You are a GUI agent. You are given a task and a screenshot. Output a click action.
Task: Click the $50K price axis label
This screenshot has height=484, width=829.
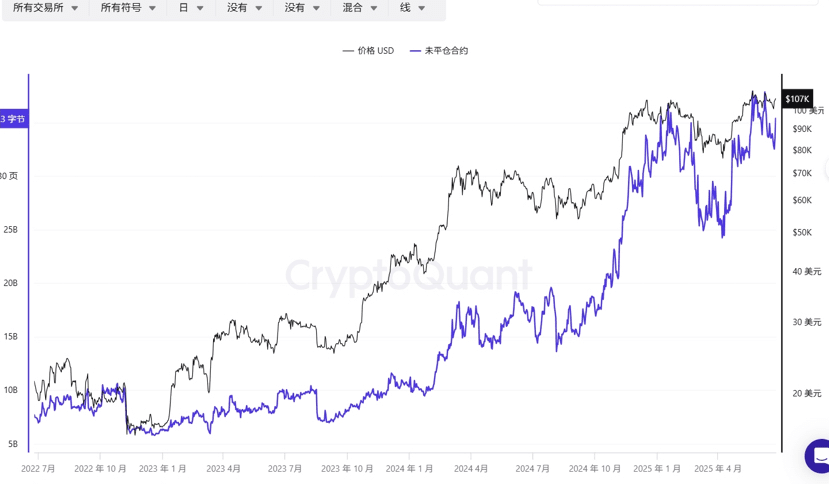[802, 233]
